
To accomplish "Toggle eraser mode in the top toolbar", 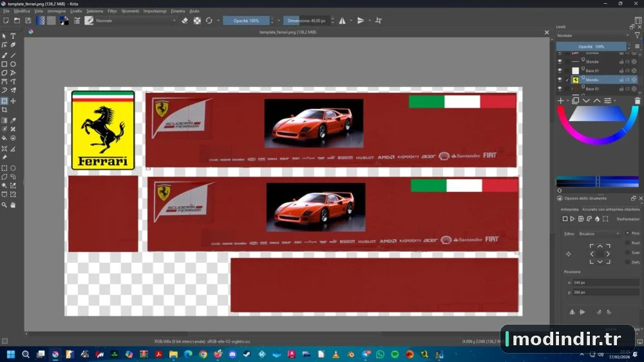I will point(185,21).
